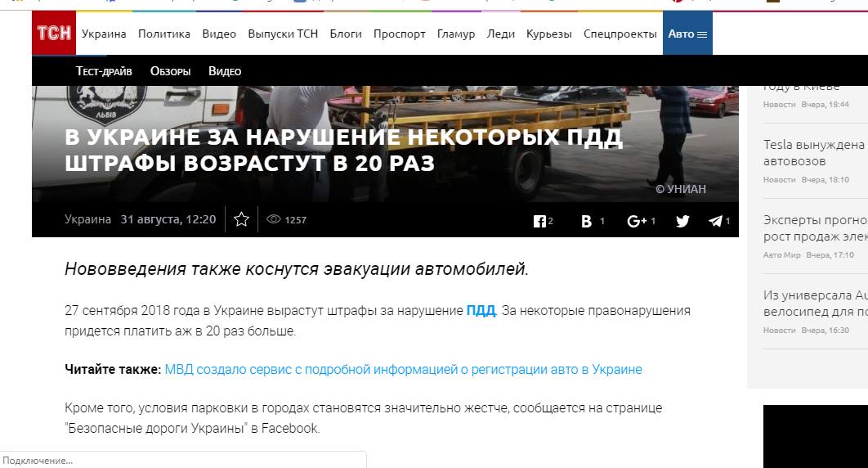
Task: Select the Тест-драйв tab
Action: click(x=104, y=71)
